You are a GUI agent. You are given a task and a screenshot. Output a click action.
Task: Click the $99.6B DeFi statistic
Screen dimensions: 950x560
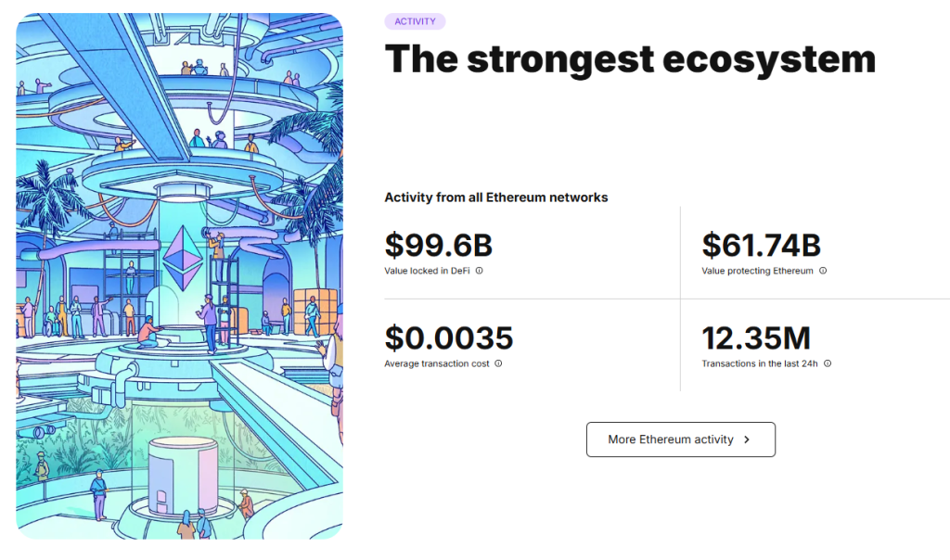(x=439, y=246)
